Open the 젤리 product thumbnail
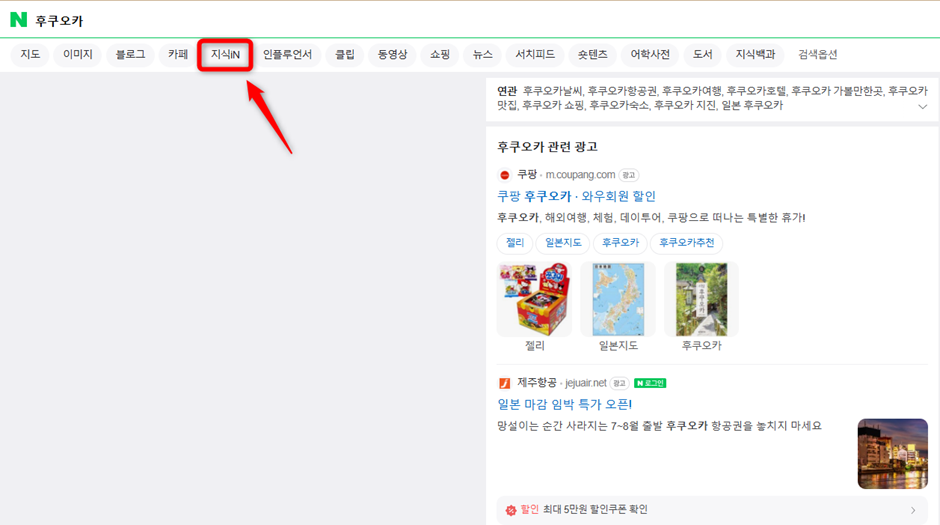The height and width of the screenshot is (525, 940). [x=534, y=299]
